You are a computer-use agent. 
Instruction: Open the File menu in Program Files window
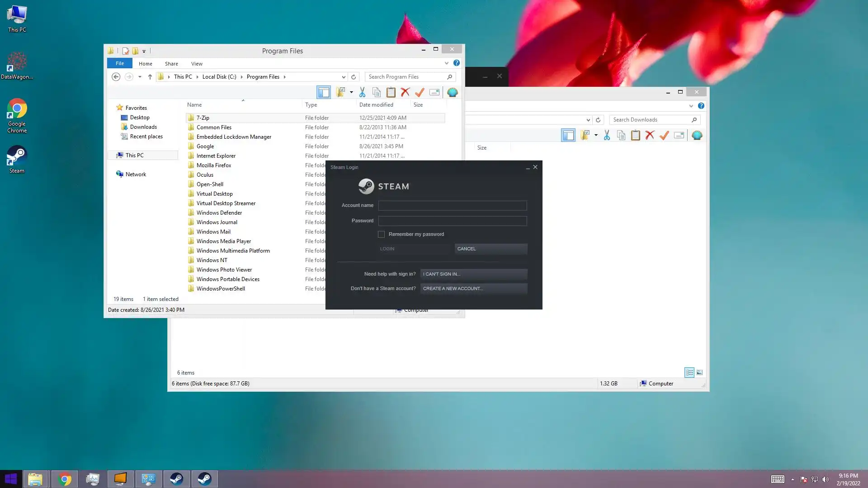pos(120,63)
